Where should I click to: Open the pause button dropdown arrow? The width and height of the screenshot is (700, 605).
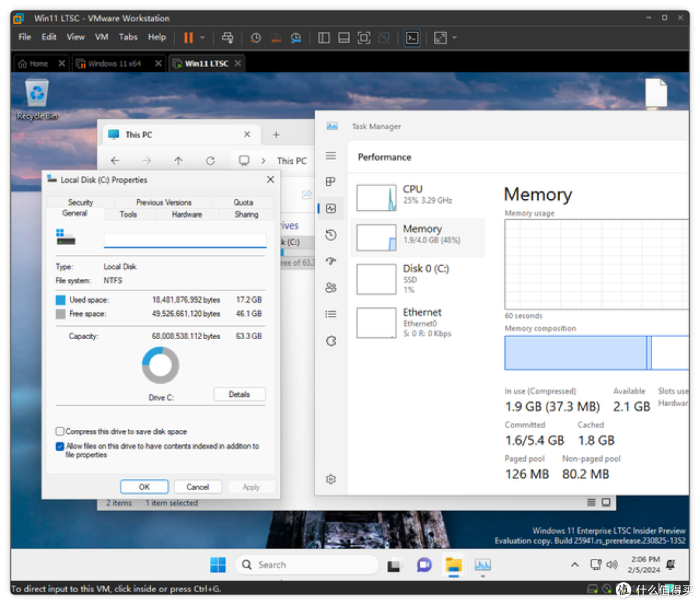(202, 38)
